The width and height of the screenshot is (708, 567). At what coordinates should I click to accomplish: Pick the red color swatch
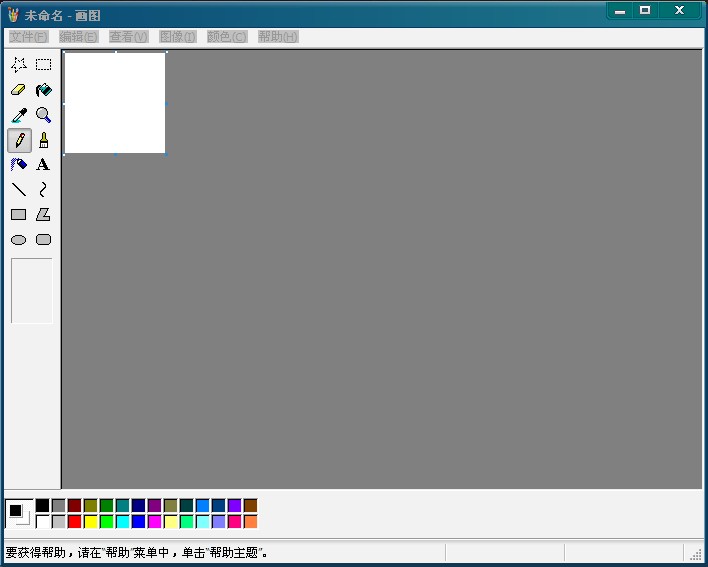pyautogui.click(x=75, y=522)
